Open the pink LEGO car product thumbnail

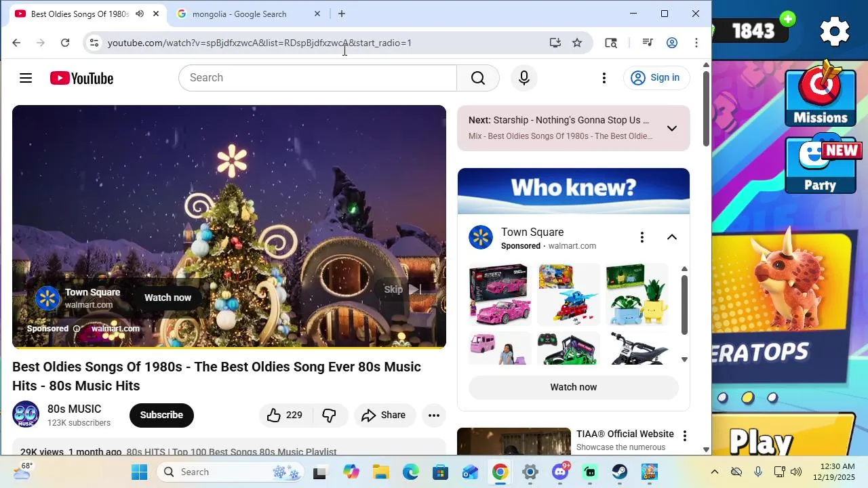coord(500,294)
